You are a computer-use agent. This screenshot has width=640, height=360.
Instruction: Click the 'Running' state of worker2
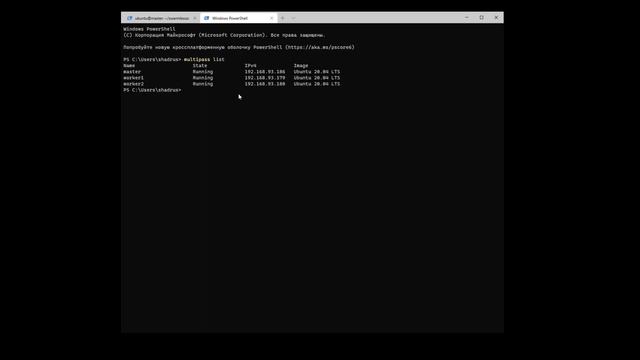(203, 84)
